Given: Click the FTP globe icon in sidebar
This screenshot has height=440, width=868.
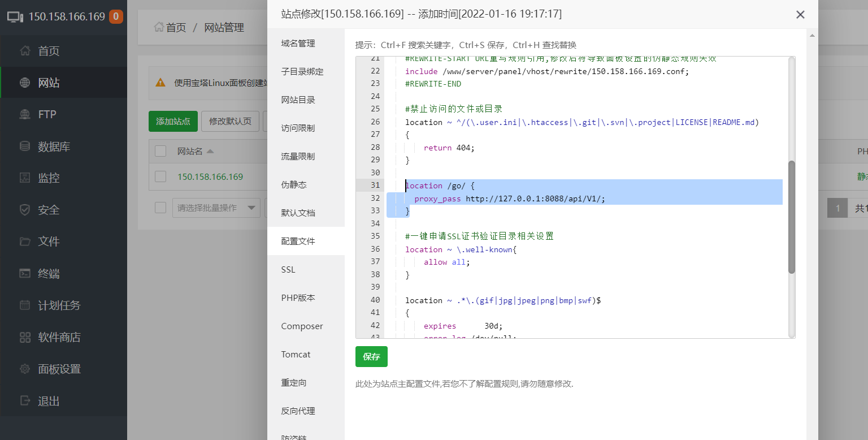Looking at the screenshot, I should coord(24,114).
